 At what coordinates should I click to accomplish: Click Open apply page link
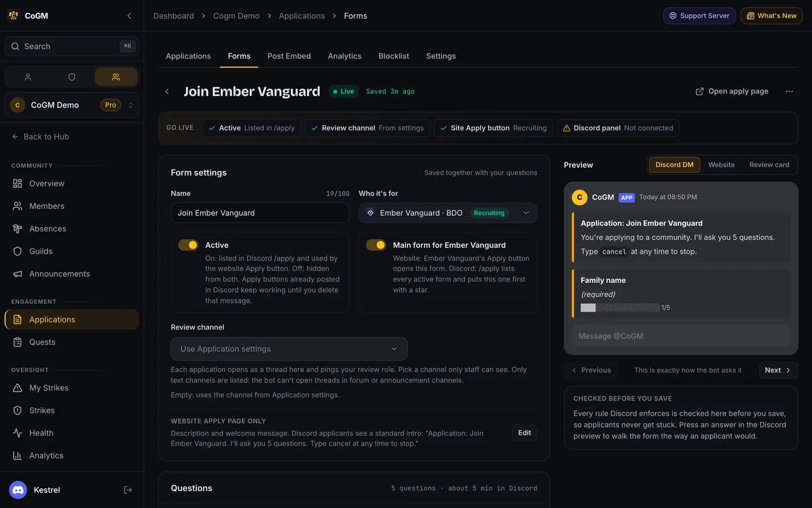[x=732, y=91]
